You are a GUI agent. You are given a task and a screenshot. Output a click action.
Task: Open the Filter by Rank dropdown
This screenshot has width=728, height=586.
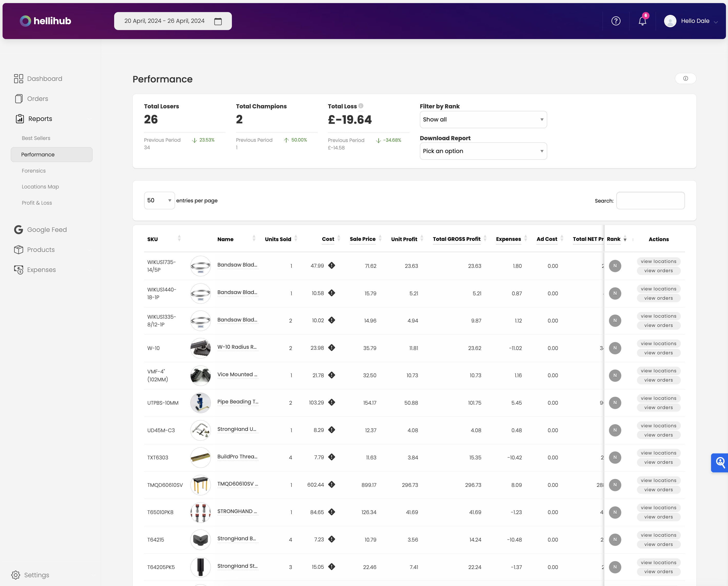[483, 120]
